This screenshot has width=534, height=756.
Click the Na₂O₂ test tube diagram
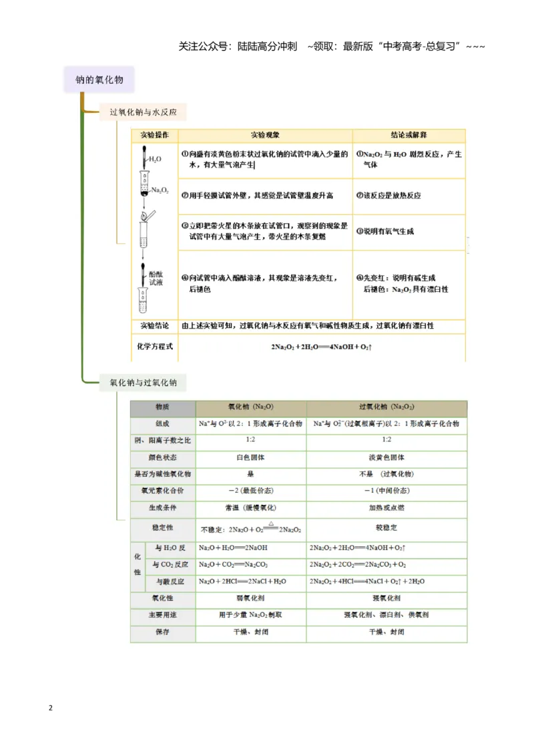(x=154, y=184)
